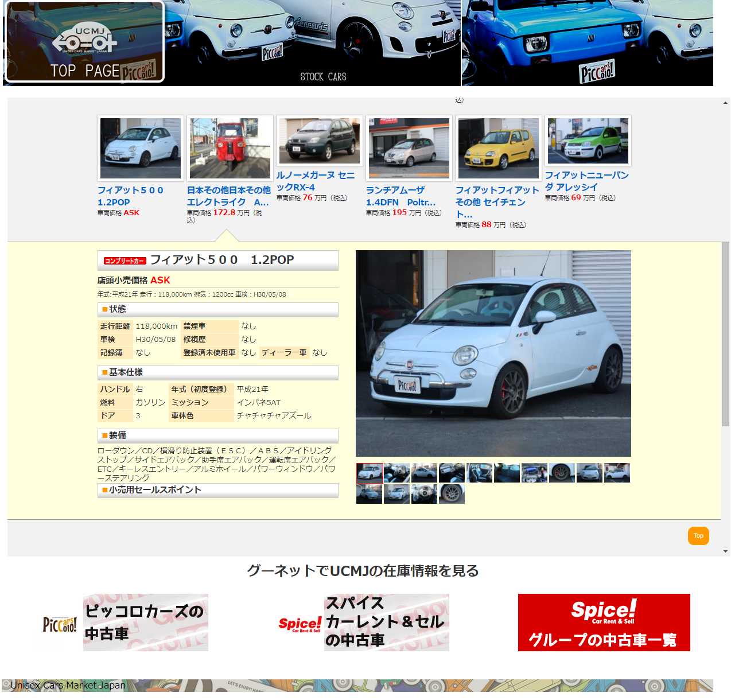
Task: Open the ルノーメガーヌ セニックRX-4 link
Action: (x=316, y=181)
